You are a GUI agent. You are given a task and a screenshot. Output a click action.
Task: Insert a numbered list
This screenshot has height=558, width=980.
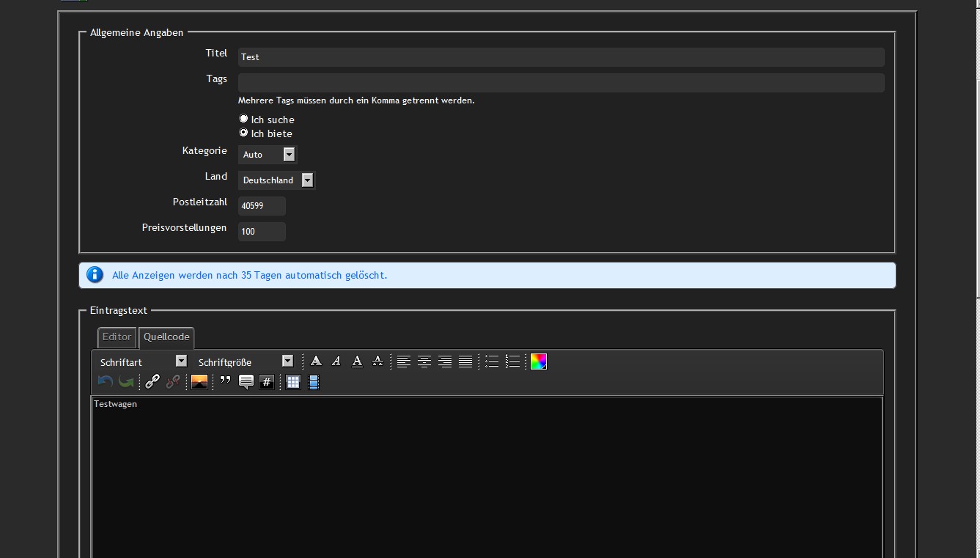click(512, 361)
